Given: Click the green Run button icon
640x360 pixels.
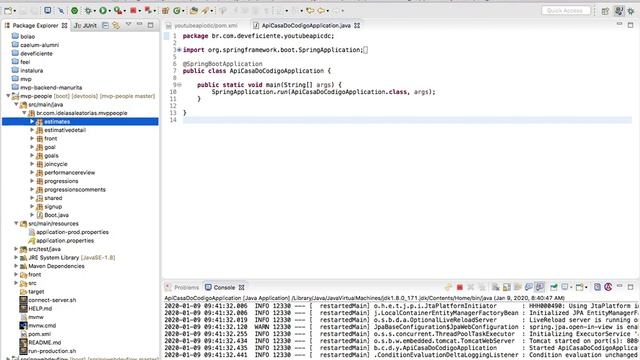Looking at the screenshot, I should 102,11.
